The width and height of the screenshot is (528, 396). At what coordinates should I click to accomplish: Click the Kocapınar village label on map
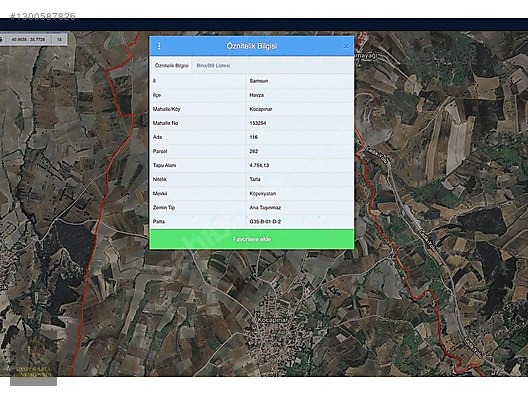point(272,319)
